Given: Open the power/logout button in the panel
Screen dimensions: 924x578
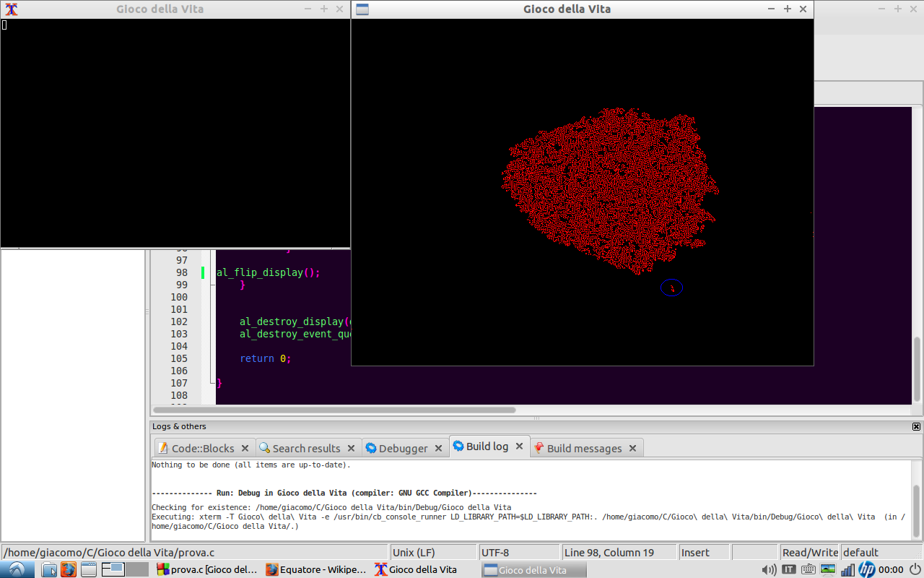Looking at the screenshot, I should pos(915,570).
